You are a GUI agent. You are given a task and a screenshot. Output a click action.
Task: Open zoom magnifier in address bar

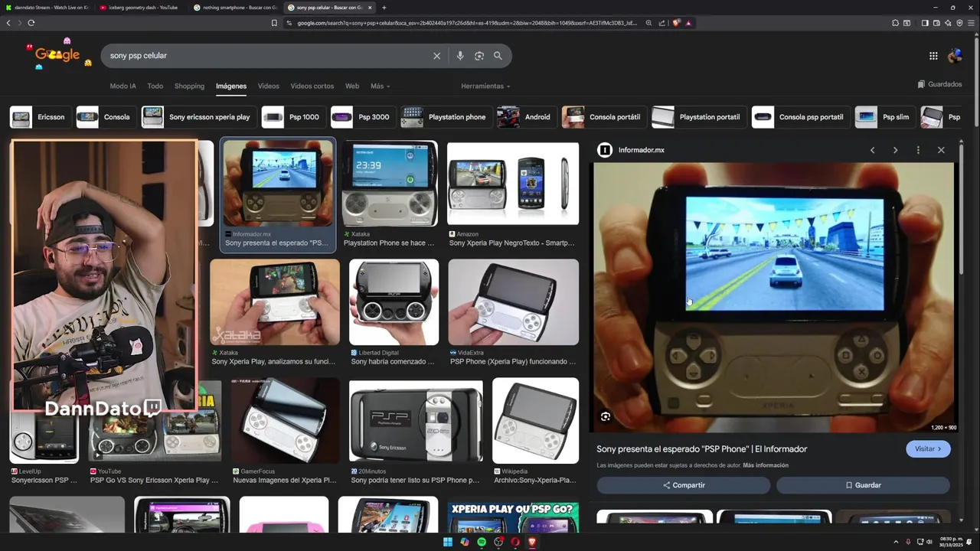[648, 23]
